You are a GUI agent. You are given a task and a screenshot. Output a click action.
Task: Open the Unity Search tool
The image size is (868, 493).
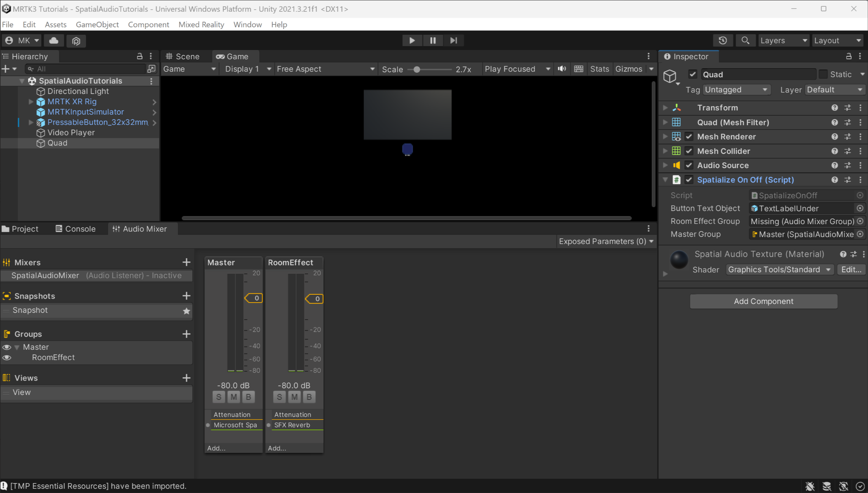(x=745, y=40)
